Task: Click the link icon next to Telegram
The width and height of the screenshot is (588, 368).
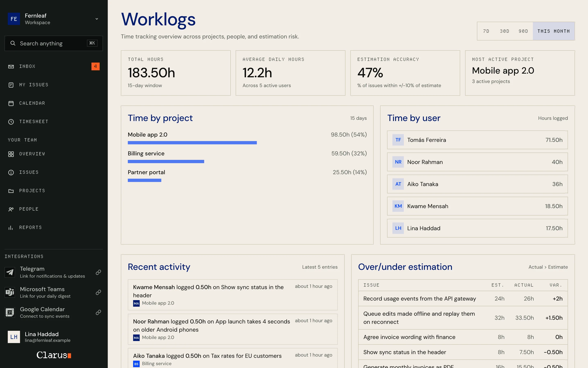Action: point(98,272)
